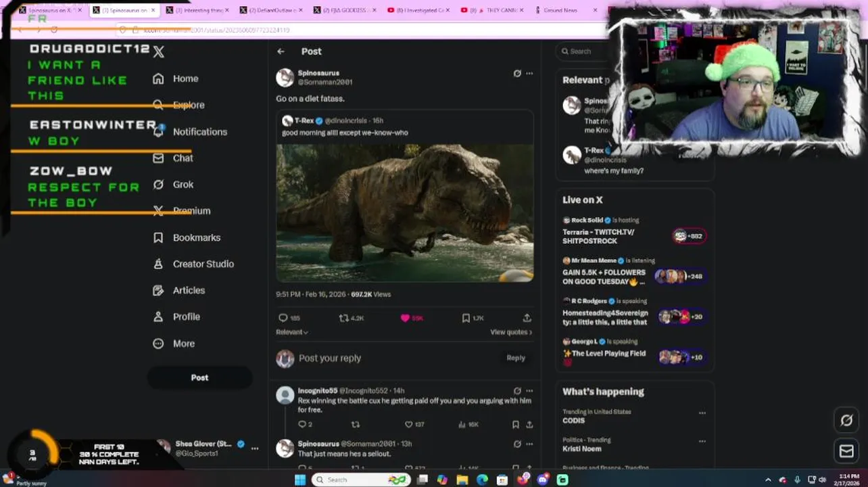Click the back arrow next to Post

coord(281,51)
